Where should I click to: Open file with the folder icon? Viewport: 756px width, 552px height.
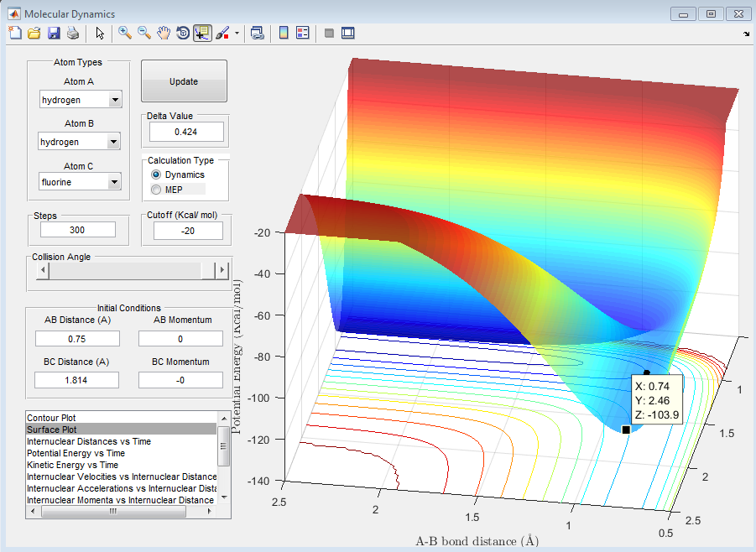pos(34,33)
